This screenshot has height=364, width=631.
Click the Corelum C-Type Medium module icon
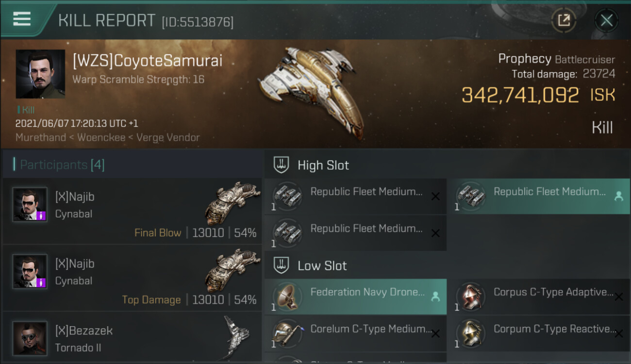pyautogui.click(x=287, y=333)
